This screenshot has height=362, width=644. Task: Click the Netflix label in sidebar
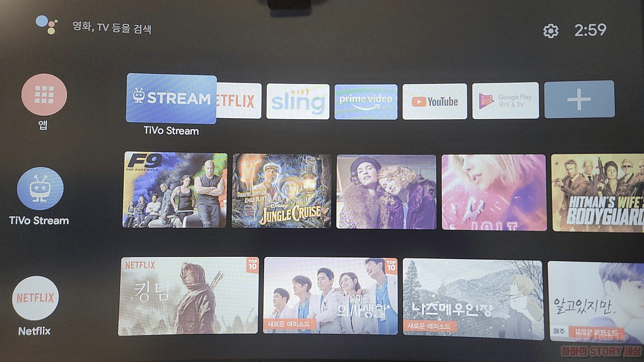pyautogui.click(x=34, y=331)
